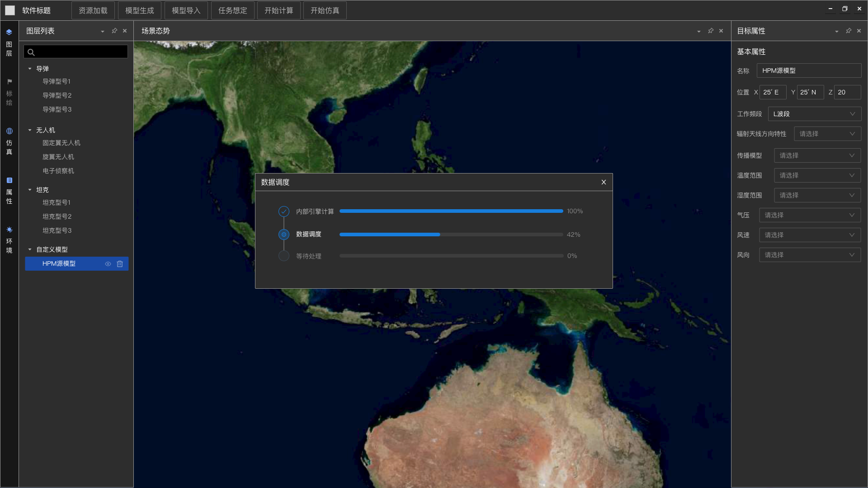Click the 内部引擎计算 progress bar
The width and height of the screenshot is (868, 488).
[x=451, y=211]
